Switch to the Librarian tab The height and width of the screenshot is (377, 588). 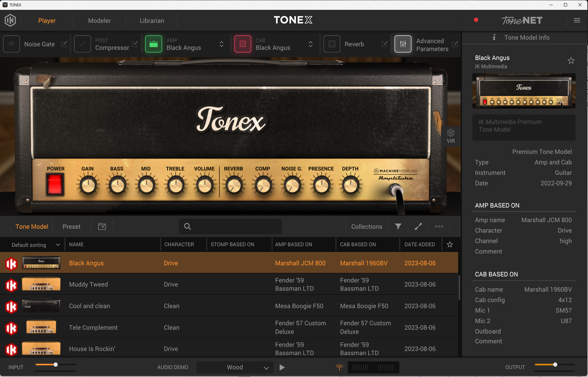point(152,21)
